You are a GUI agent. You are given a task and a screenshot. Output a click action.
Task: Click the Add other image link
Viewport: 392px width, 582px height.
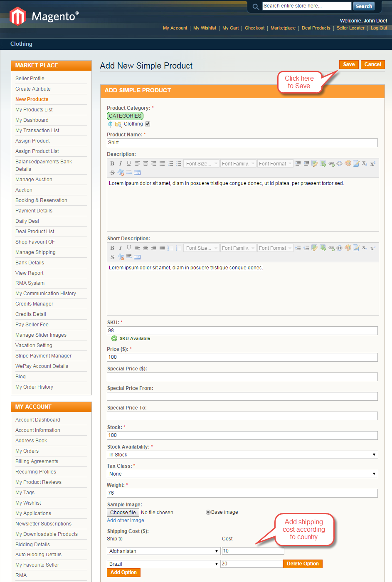126,520
